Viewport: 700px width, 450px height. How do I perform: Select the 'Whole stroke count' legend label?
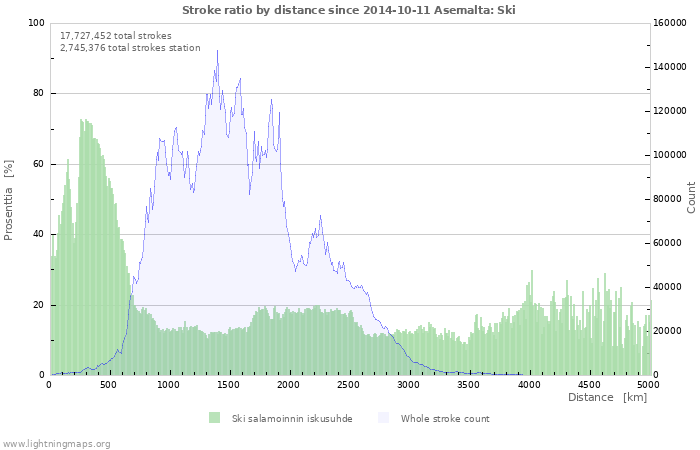pos(445,418)
